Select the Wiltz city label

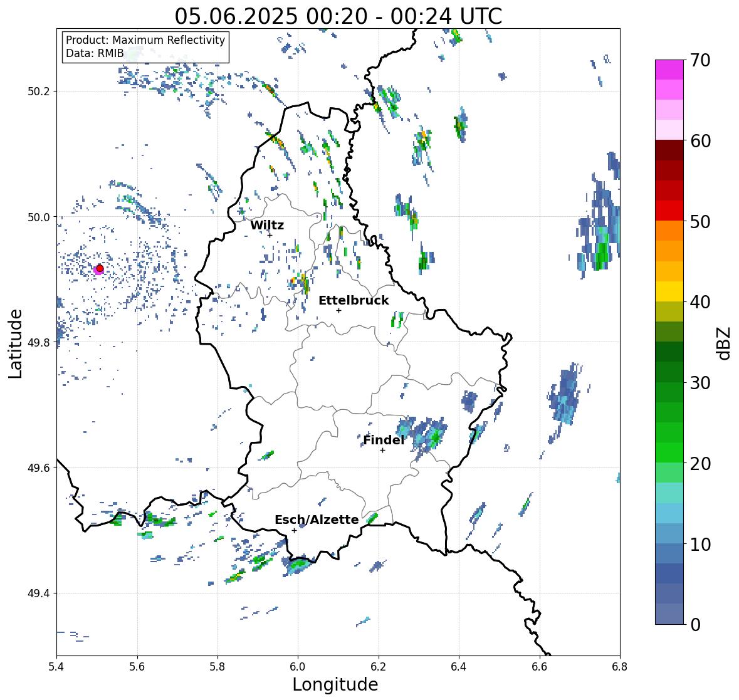(267, 225)
